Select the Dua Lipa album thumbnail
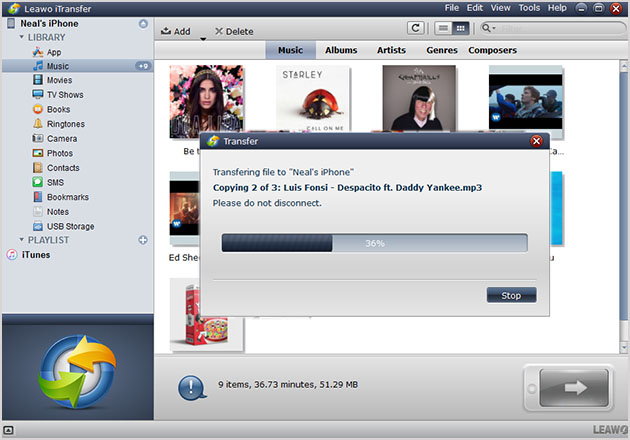This screenshot has width=630, height=440. tap(206, 101)
